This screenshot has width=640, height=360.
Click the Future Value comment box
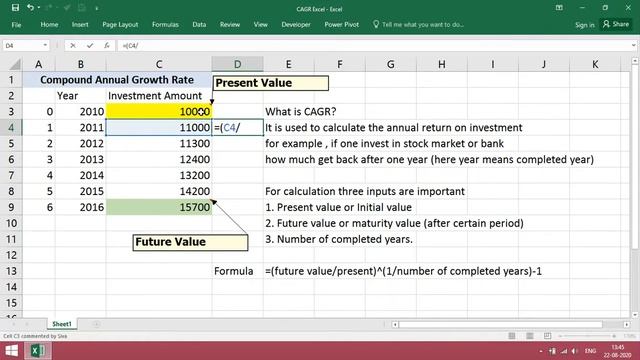click(190, 242)
